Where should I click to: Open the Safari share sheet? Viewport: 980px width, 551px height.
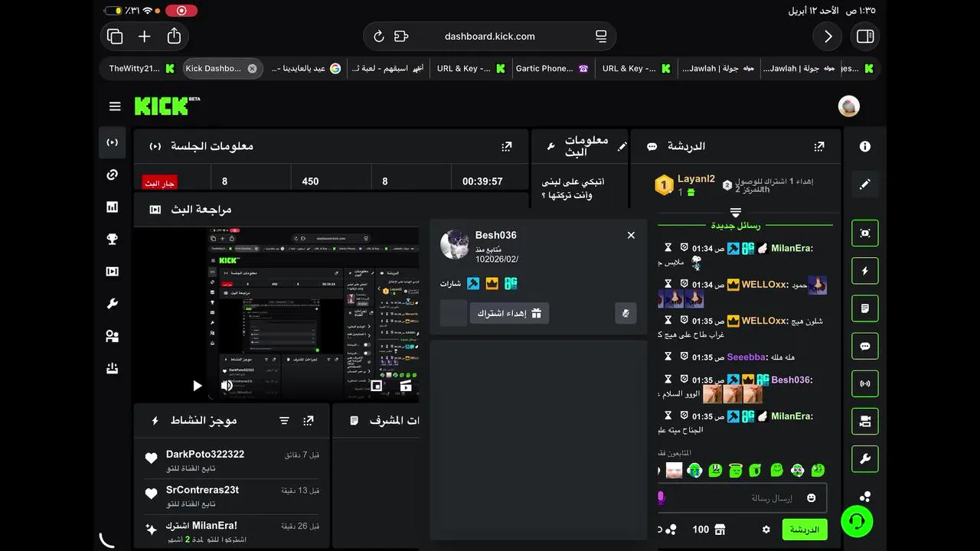(x=174, y=36)
